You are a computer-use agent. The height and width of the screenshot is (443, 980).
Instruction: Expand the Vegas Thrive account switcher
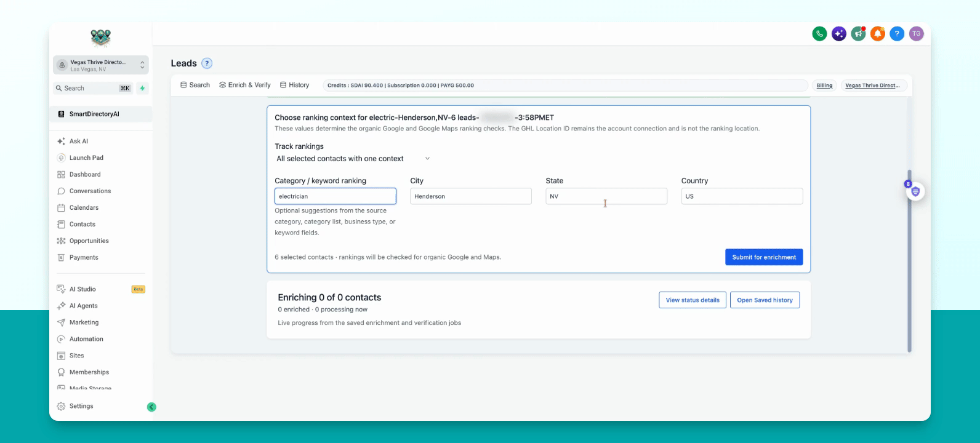pyautogui.click(x=101, y=65)
